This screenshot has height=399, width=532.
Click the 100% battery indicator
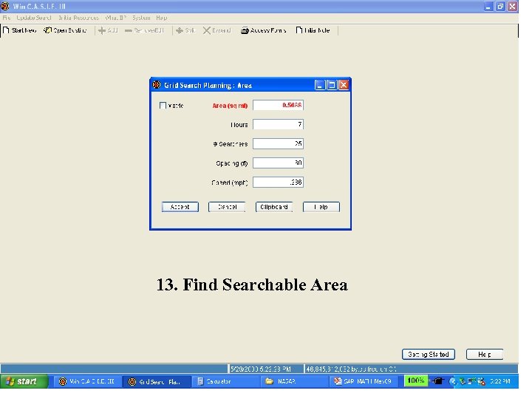pos(416,381)
